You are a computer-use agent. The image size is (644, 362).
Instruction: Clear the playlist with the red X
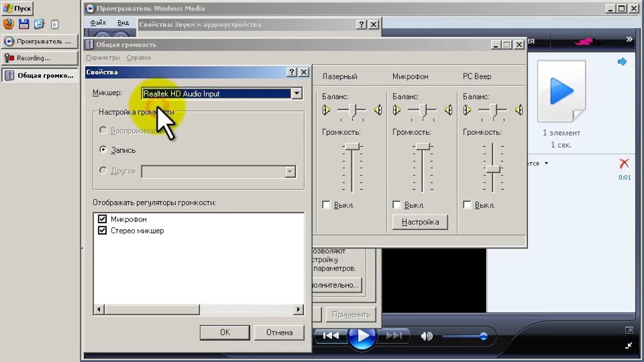[624, 163]
